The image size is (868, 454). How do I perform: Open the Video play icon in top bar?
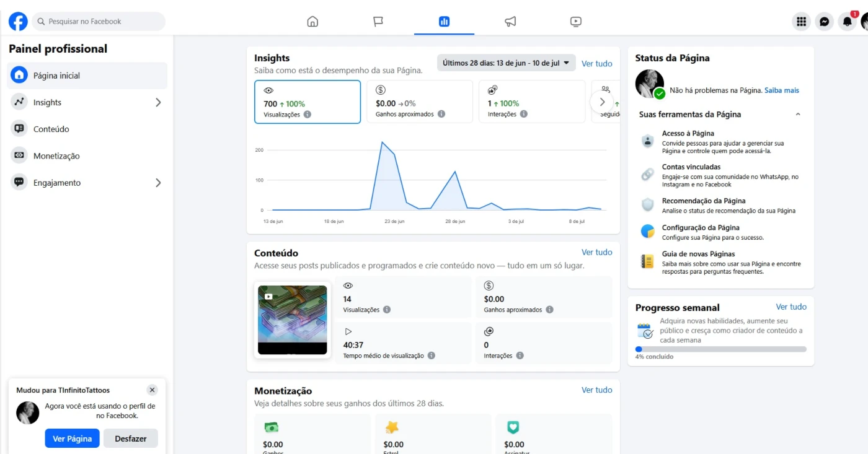pos(576,22)
